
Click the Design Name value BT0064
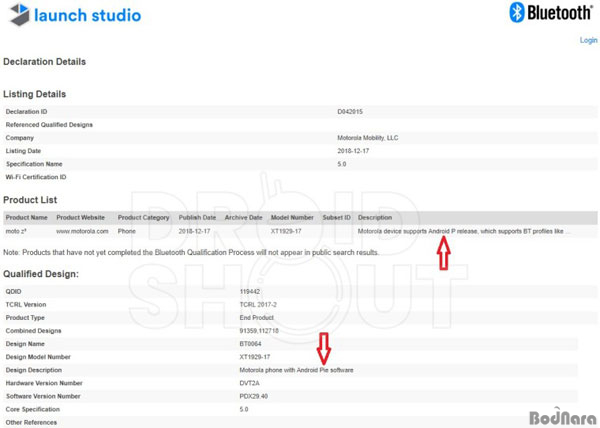(x=250, y=343)
